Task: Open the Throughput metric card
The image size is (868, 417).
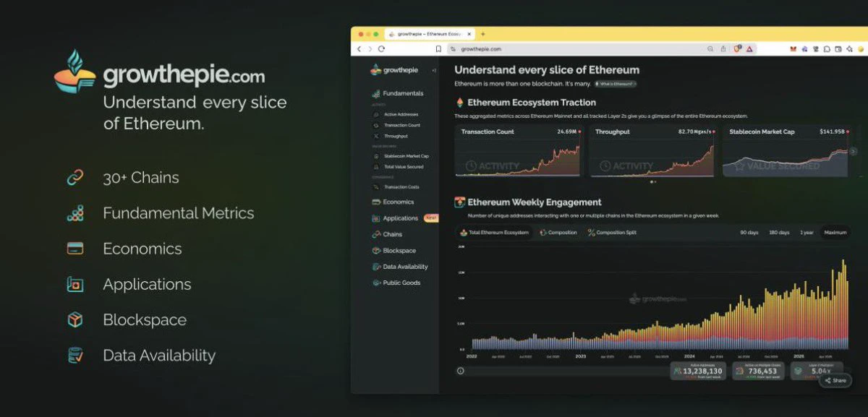Action: click(653, 151)
